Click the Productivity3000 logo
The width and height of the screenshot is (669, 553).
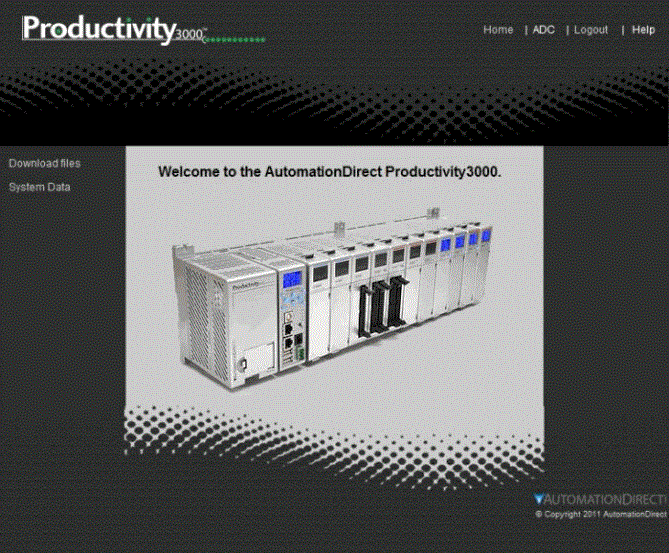click(x=113, y=28)
